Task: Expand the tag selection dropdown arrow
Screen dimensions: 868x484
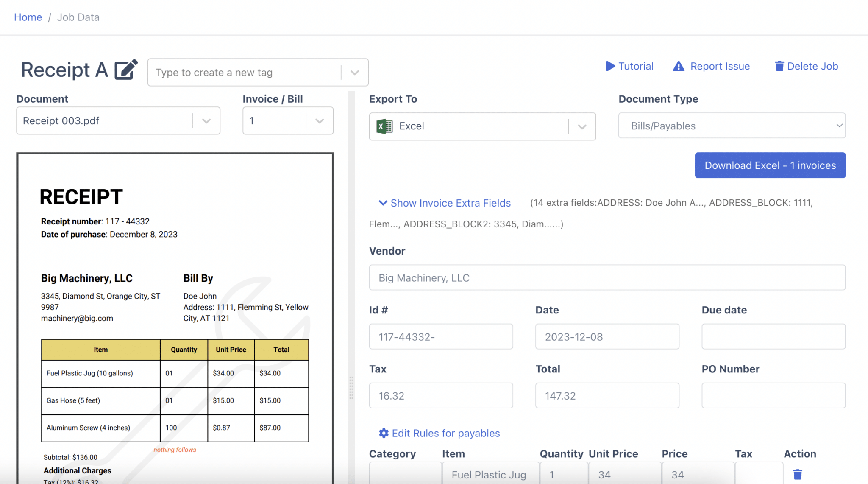Action: [x=354, y=72]
